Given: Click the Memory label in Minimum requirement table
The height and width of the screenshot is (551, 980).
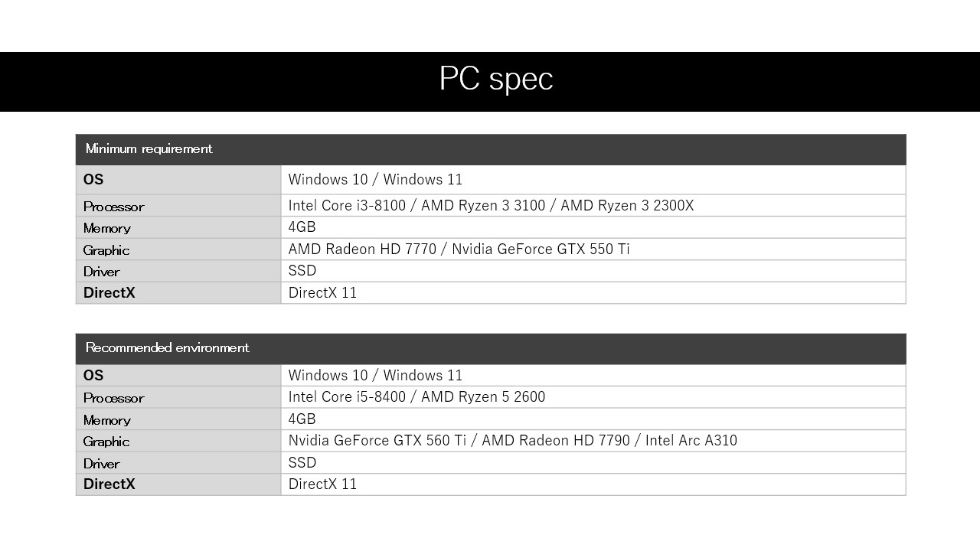Looking at the screenshot, I should [107, 228].
